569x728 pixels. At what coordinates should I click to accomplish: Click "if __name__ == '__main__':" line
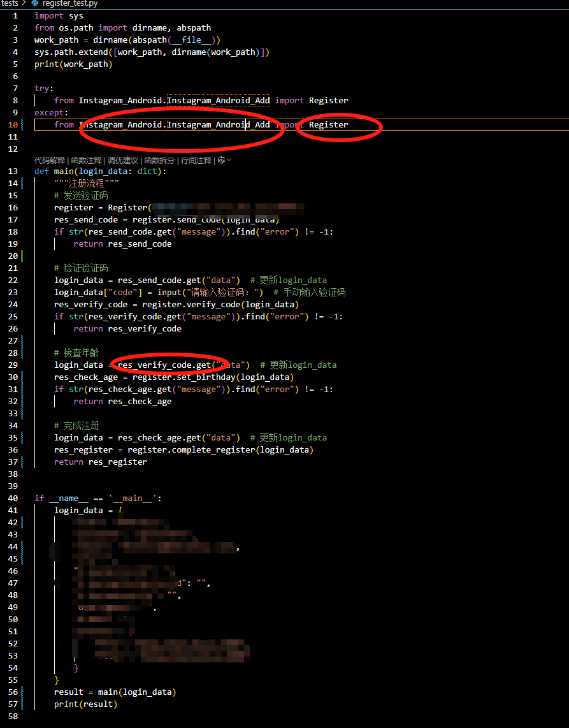tap(98, 498)
